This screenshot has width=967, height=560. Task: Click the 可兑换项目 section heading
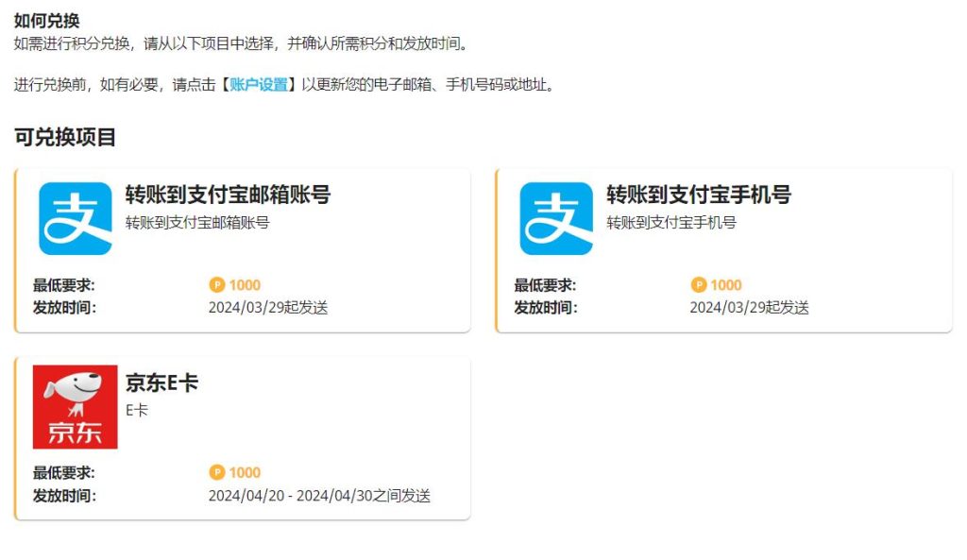click(x=65, y=137)
